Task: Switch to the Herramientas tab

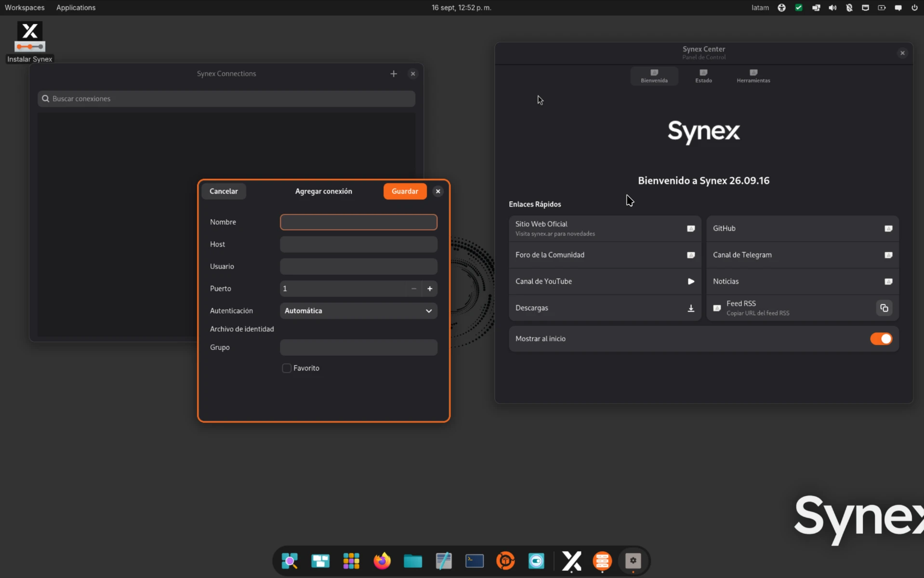Action: [x=753, y=76]
